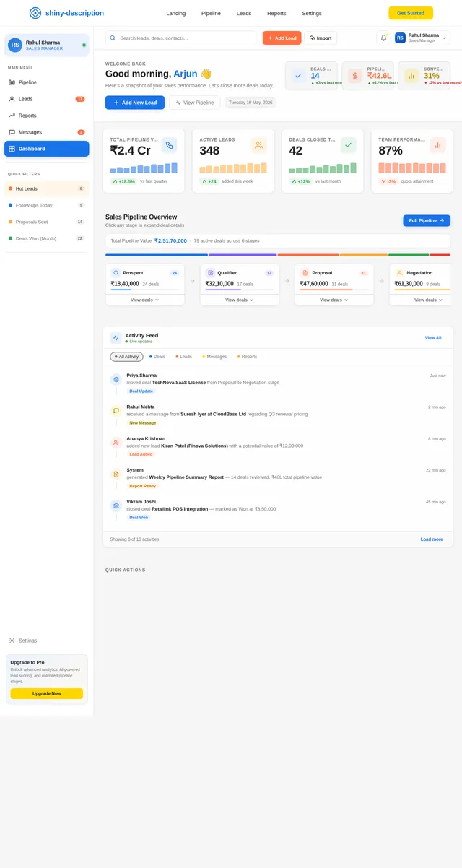Click the shiny-description logo icon
Screen dimensions: 462x868
pos(35,13)
